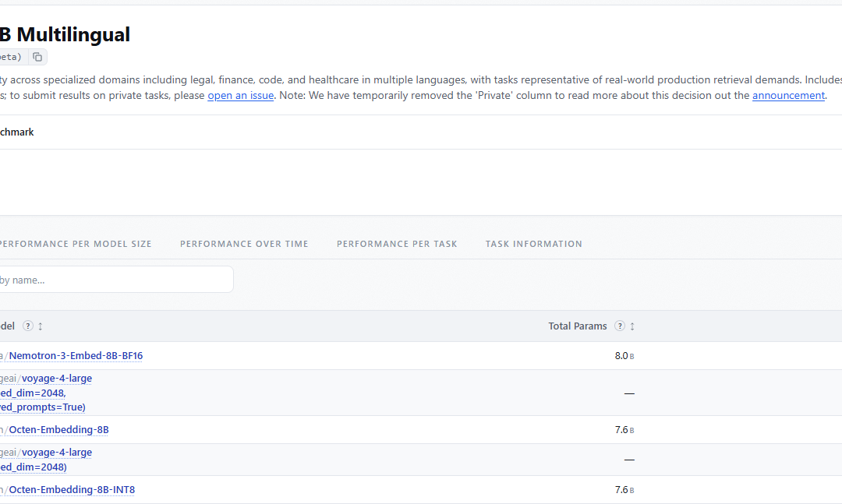The width and height of the screenshot is (842, 504).
Task: Click the 8.0B parameter value cell
Action: [x=624, y=356]
